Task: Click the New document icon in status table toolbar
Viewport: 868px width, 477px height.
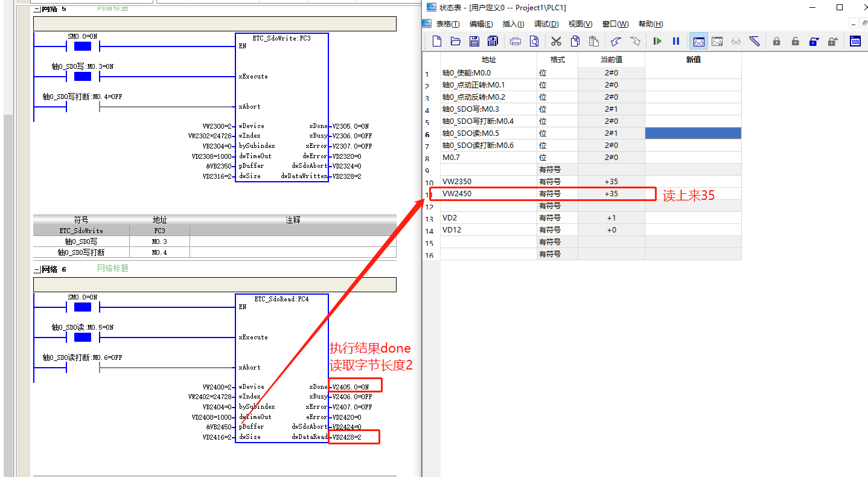Action: 438,41
